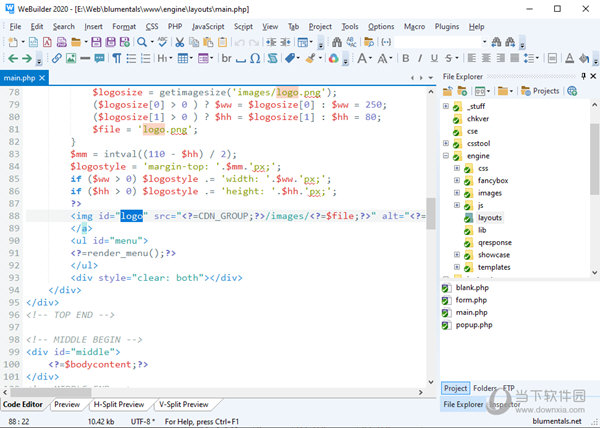The image size is (600, 428).
Task: Click the add web location globe icon
Action: click(x=572, y=91)
